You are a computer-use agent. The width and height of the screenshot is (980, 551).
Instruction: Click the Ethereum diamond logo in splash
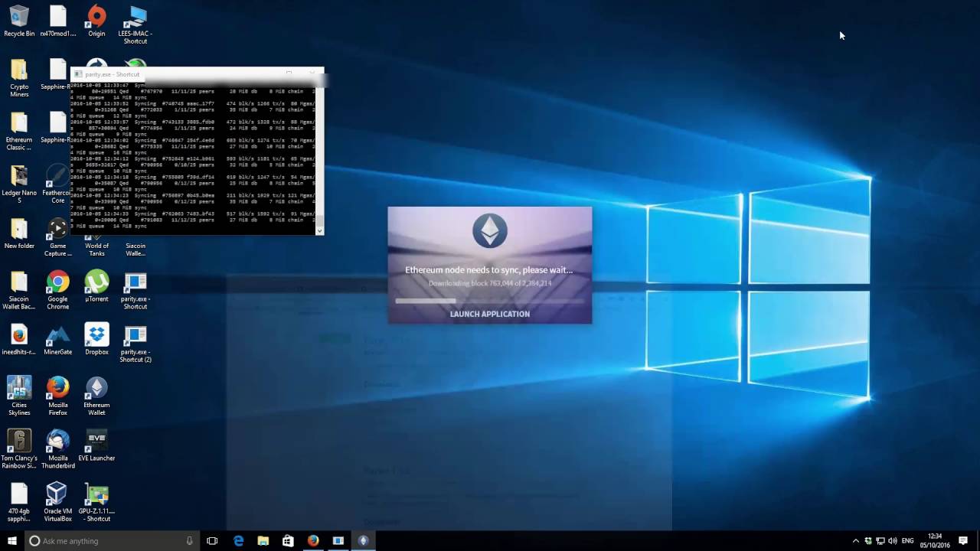coord(489,230)
